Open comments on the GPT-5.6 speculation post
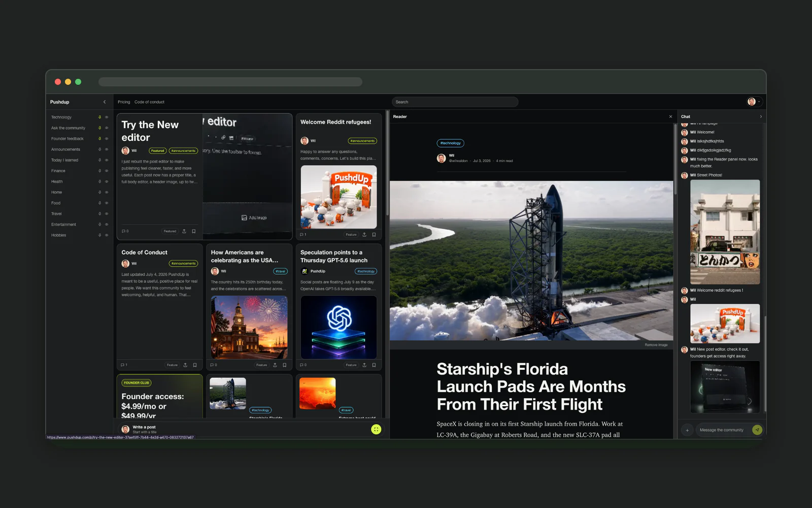Viewport: 812px width, 508px height. point(303,365)
